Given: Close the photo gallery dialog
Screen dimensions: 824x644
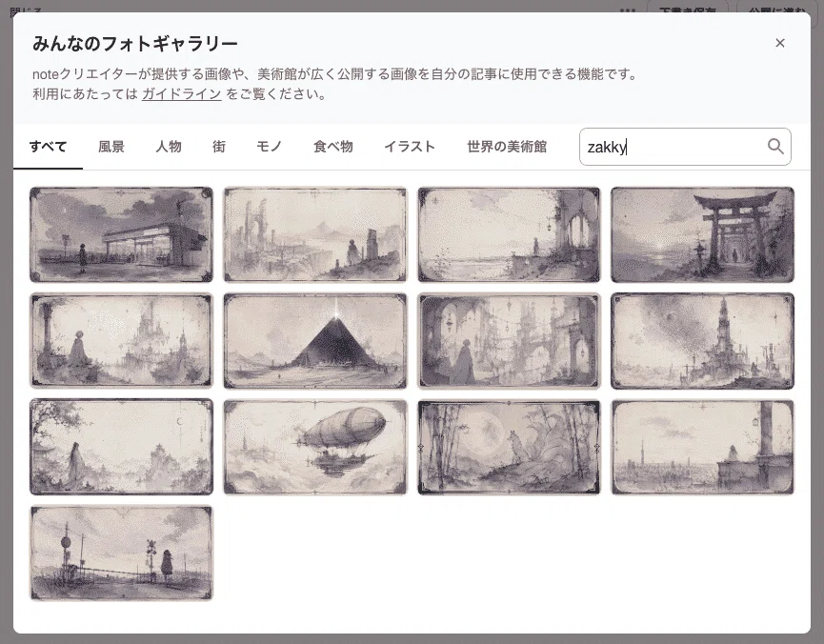Looking at the screenshot, I should 780,43.
